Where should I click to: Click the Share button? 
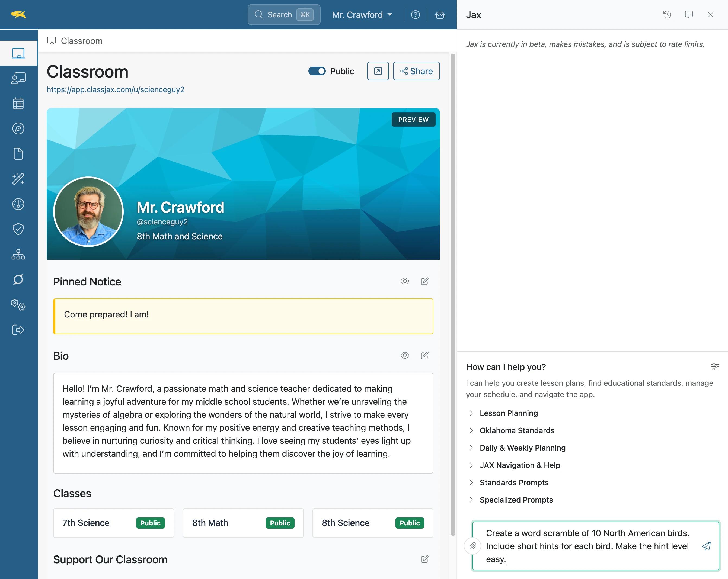[416, 71]
